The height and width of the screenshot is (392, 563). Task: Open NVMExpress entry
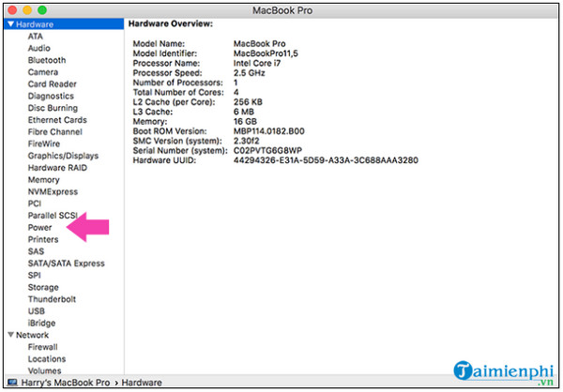53,191
